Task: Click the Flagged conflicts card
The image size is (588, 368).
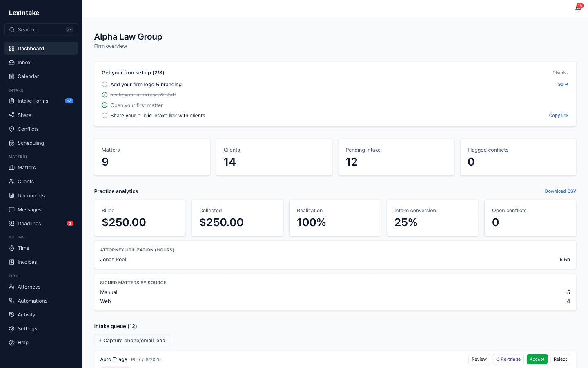Action: tap(518, 157)
